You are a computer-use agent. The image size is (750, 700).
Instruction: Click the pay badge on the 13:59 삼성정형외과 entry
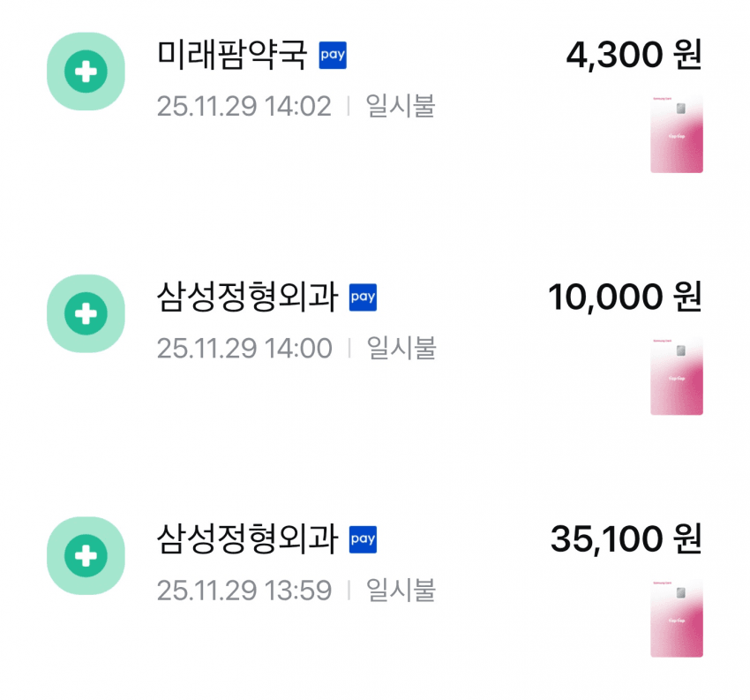(x=364, y=538)
